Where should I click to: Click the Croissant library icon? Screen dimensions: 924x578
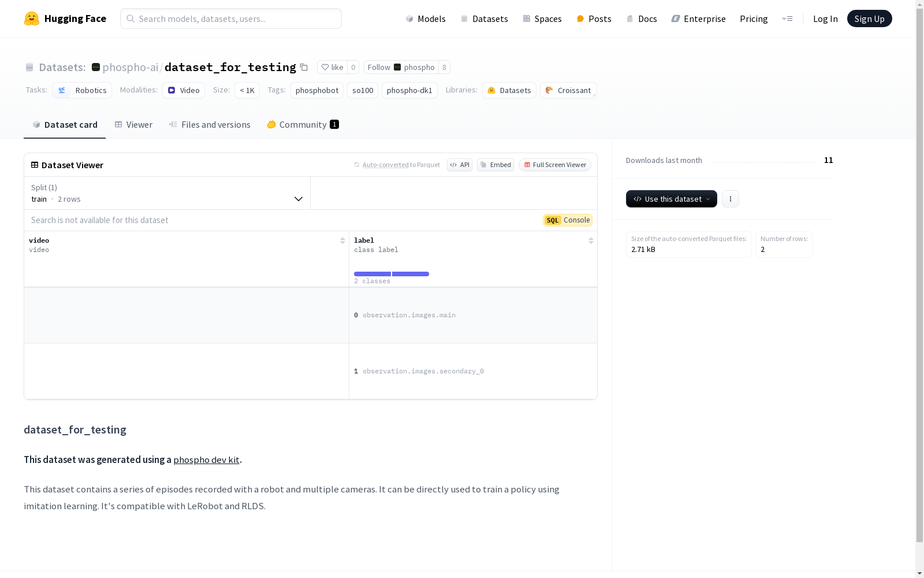click(x=549, y=90)
